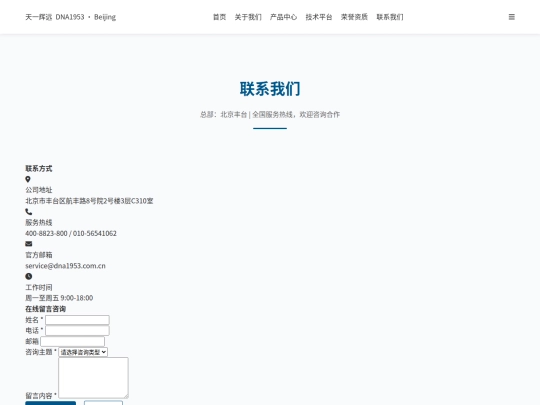Screen dimensions: 540x405
Task: Click the 服务热线 label
Action: tap(39, 222)
